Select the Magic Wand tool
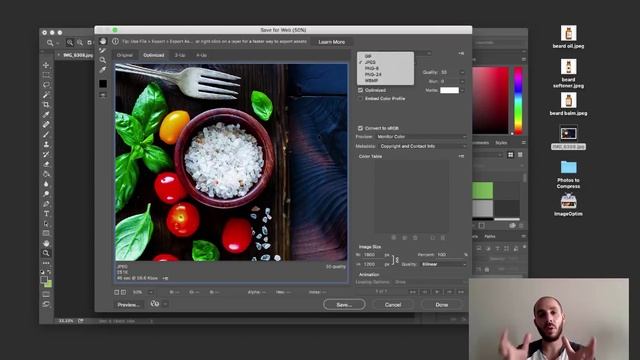 (46, 95)
